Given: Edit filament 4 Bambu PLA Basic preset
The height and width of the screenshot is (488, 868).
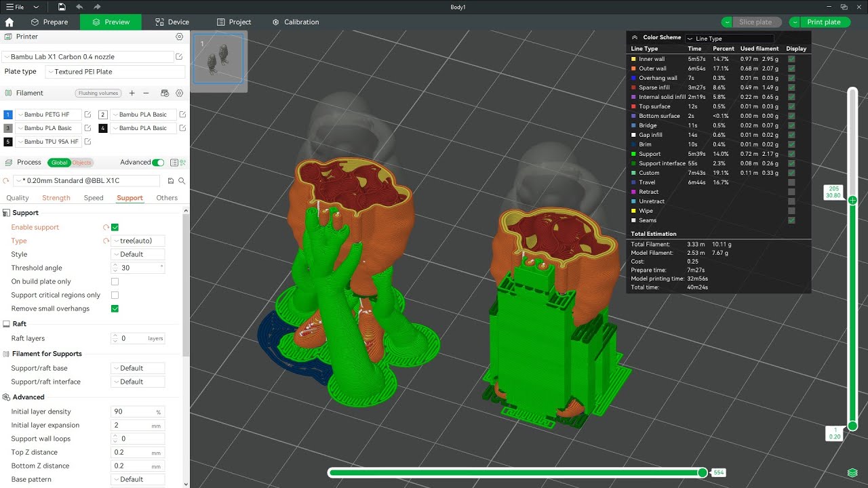Looking at the screenshot, I should (182, 128).
